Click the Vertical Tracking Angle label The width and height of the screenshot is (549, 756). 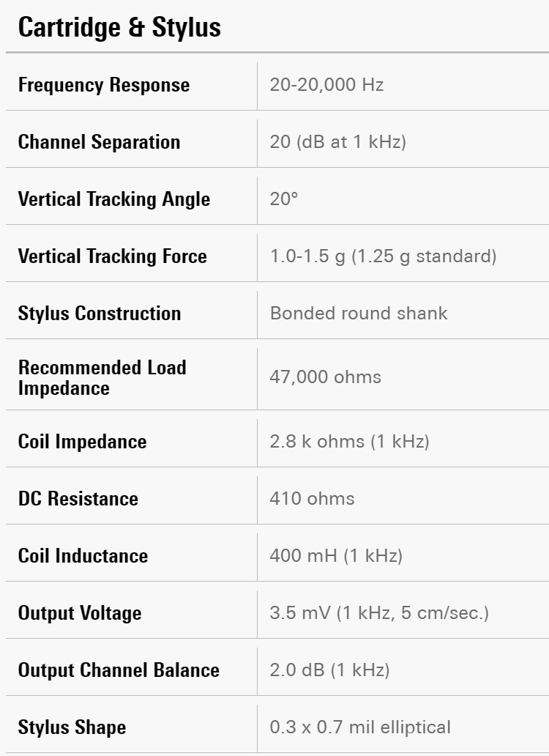pyautogui.click(x=114, y=199)
